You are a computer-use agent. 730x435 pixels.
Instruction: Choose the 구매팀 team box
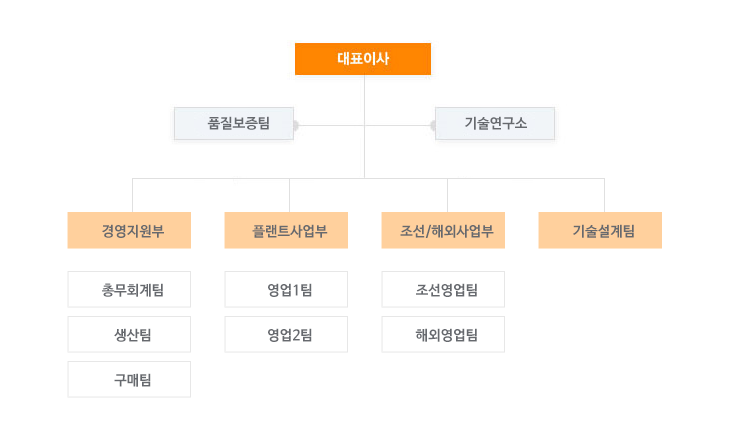click(129, 380)
